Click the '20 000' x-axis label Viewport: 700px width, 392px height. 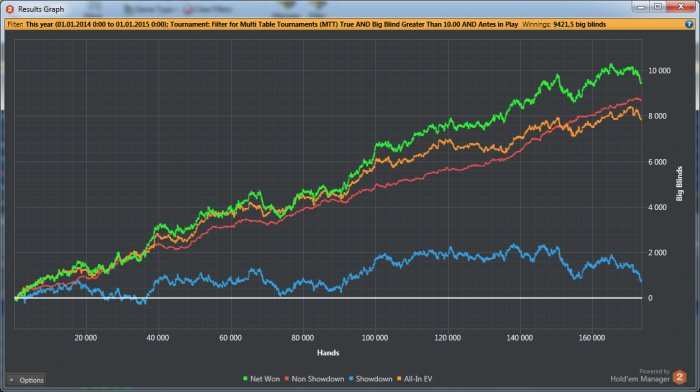click(x=85, y=338)
